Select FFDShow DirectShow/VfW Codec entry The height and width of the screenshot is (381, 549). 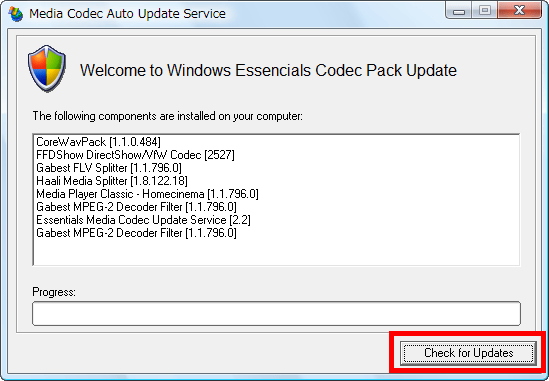pos(135,155)
